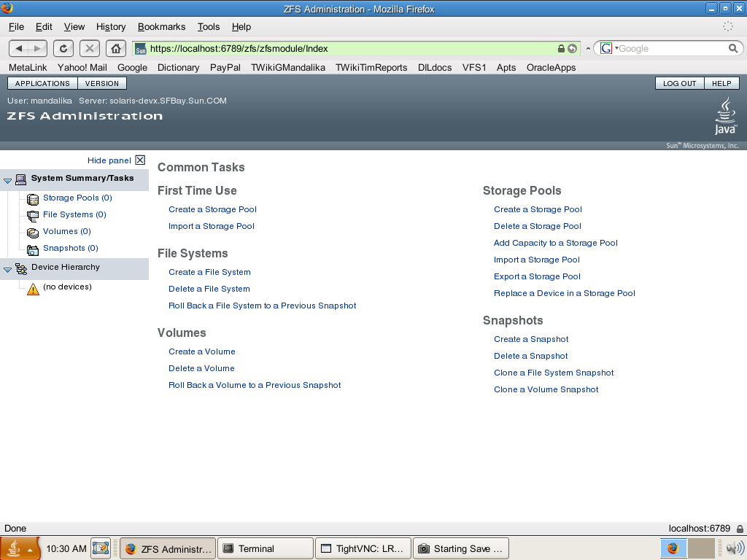747x560 pixels.
Task: Go back with the browser Back arrow
Action: point(18,48)
